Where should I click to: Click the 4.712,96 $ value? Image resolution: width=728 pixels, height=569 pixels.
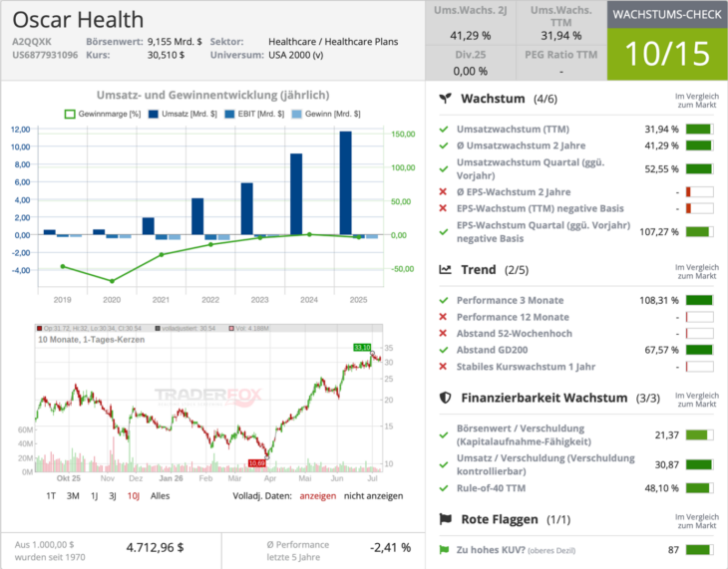[x=155, y=548]
